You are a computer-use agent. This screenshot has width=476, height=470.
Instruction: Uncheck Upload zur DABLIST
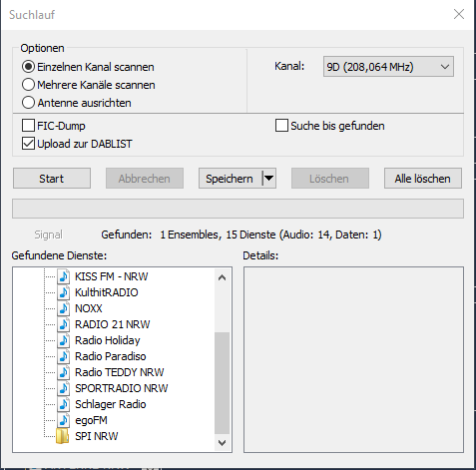coord(28,144)
